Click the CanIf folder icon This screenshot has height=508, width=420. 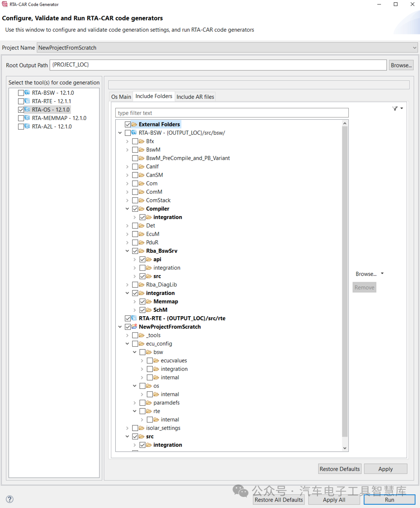coord(142,166)
